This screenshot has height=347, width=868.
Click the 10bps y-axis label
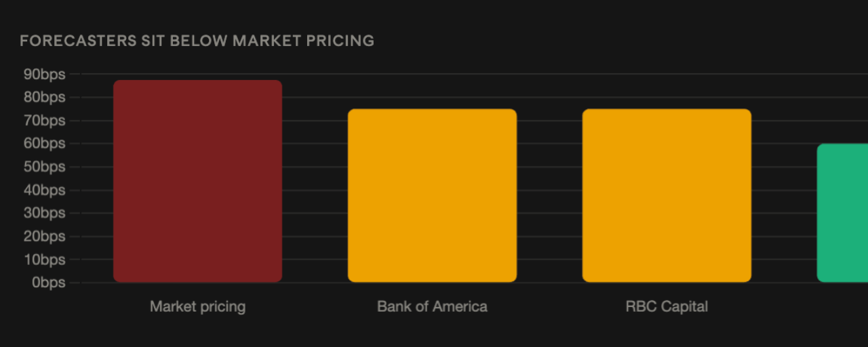pos(45,260)
